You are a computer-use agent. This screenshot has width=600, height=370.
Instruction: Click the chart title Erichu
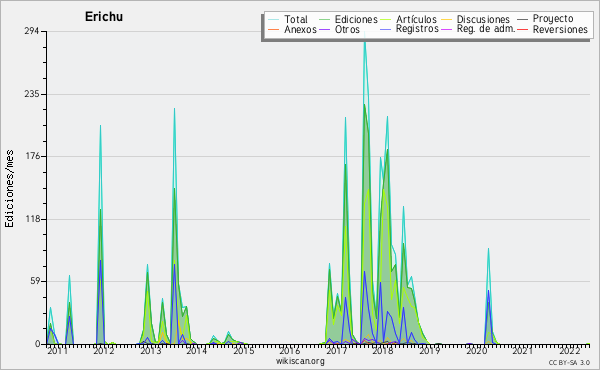[x=104, y=17]
